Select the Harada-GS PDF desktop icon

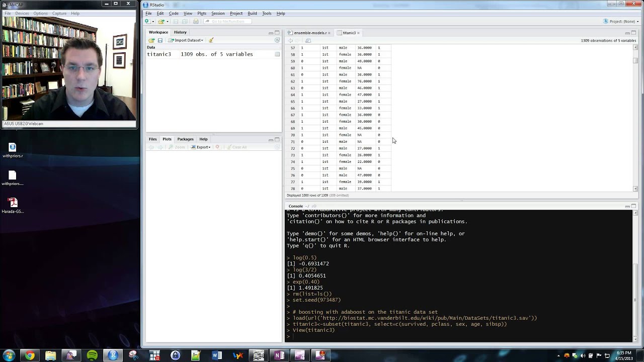13,206
